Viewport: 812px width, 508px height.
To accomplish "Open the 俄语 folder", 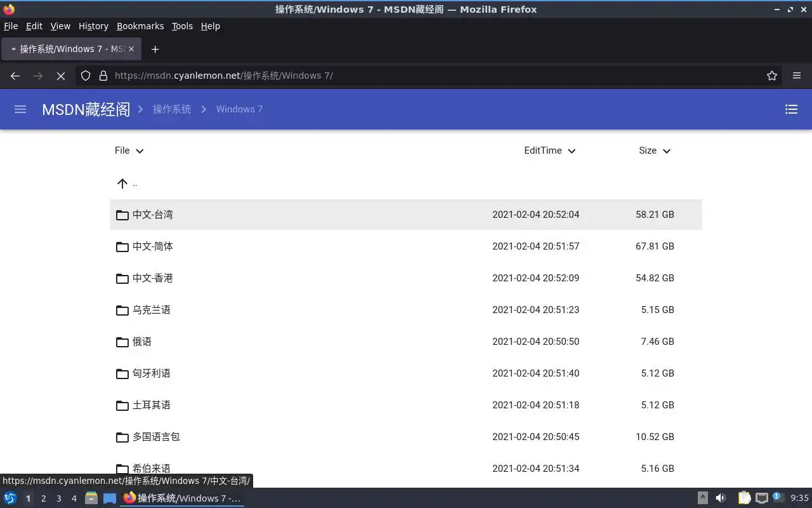I will (x=406, y=342).
